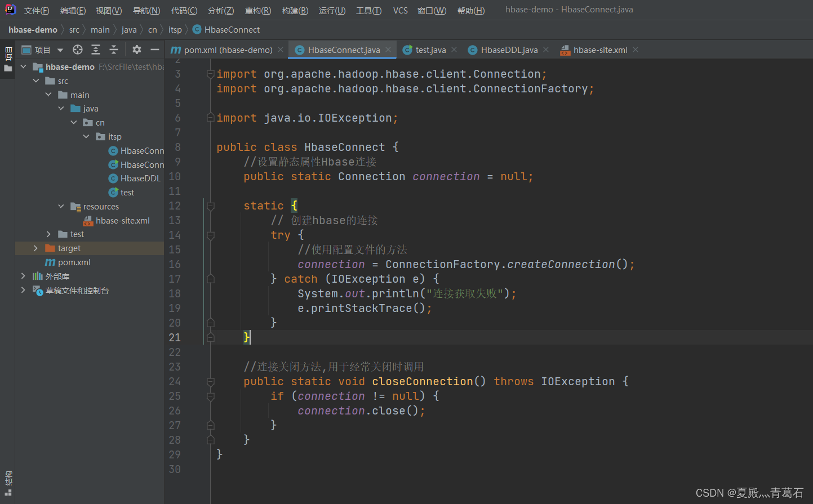
Task: Collapse the main folder
Action: tap(48, 95)
